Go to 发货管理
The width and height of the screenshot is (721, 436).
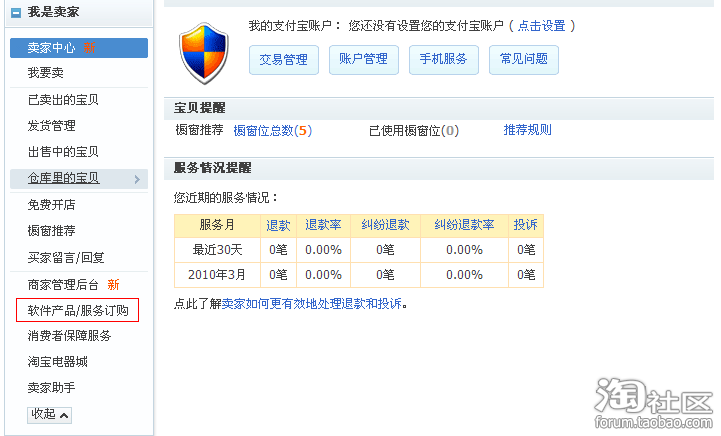point(52,126)
